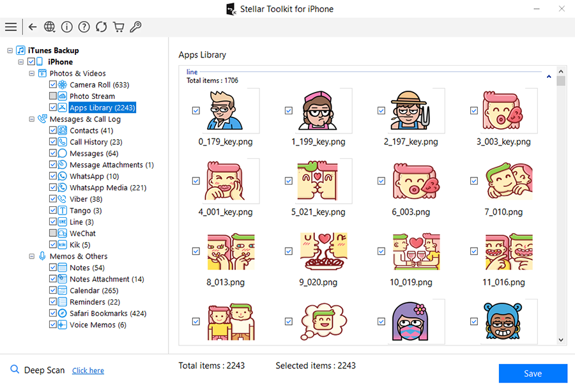Viewport: 575px width, 392px height.
Task: Collapse the Photos & Videos group
Action: [31, 73]
